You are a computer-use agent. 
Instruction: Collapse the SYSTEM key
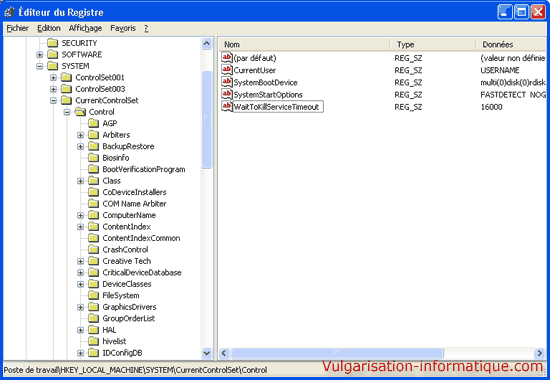[40, 66]
